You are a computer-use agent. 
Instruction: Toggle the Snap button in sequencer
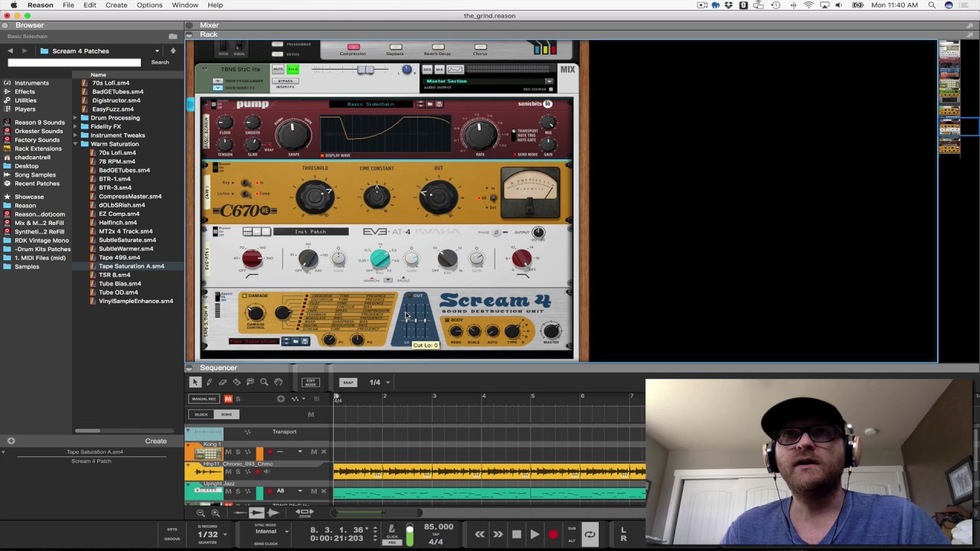pyautogui.click(x=348, y=382)
